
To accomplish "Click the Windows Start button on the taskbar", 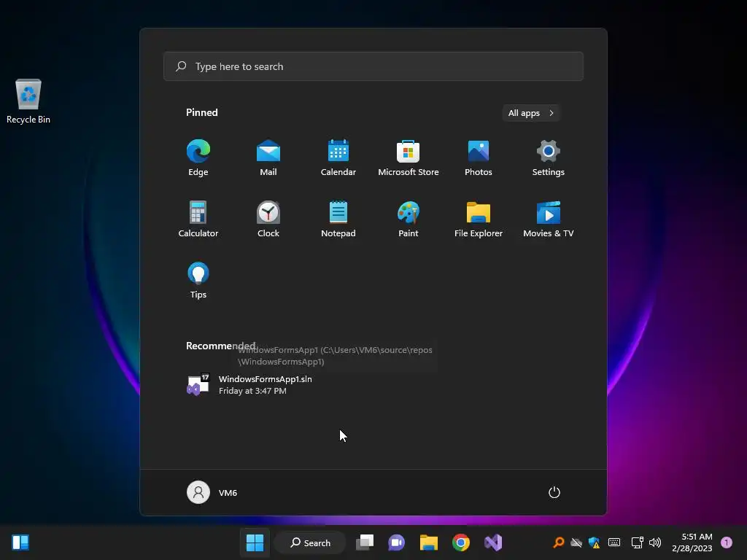I will [255, 542].
